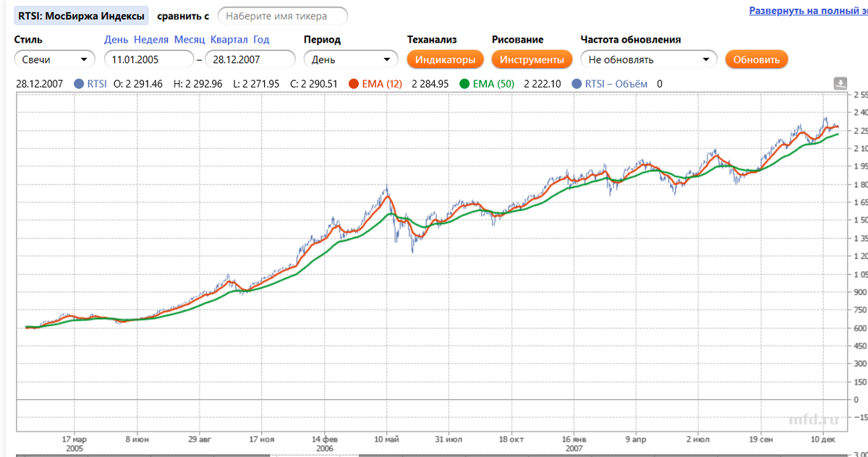Toggle the EMA (12) legend marker

(x=354, y=84)
